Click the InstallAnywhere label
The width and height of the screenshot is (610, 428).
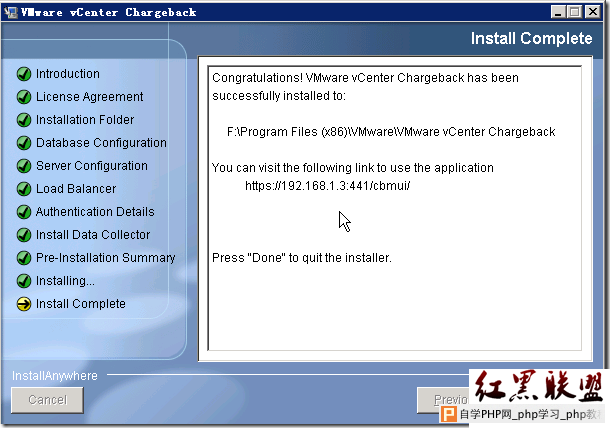point(54,376)
